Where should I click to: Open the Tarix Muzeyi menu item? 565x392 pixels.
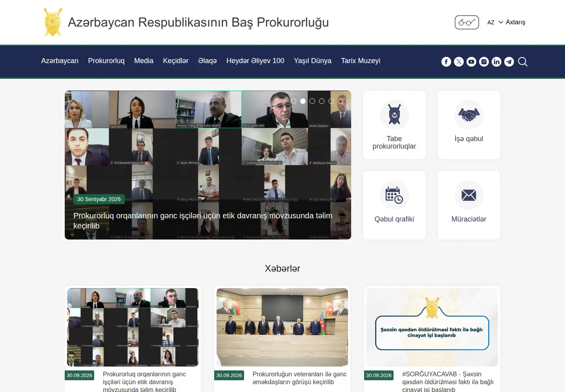pos(361,61)
